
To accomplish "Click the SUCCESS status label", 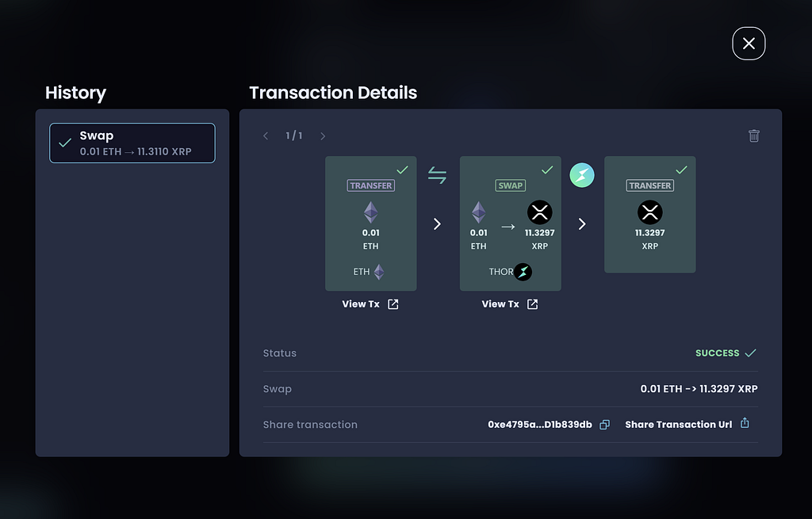I will coord(717,353).
